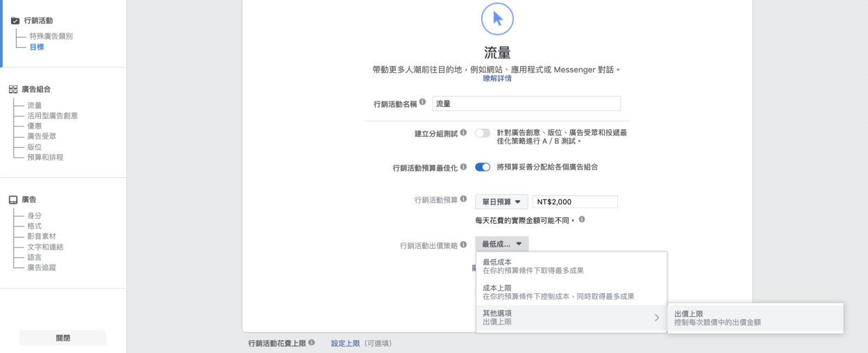
Task: Open the 單日預算 dropdown
Action: 501,202
